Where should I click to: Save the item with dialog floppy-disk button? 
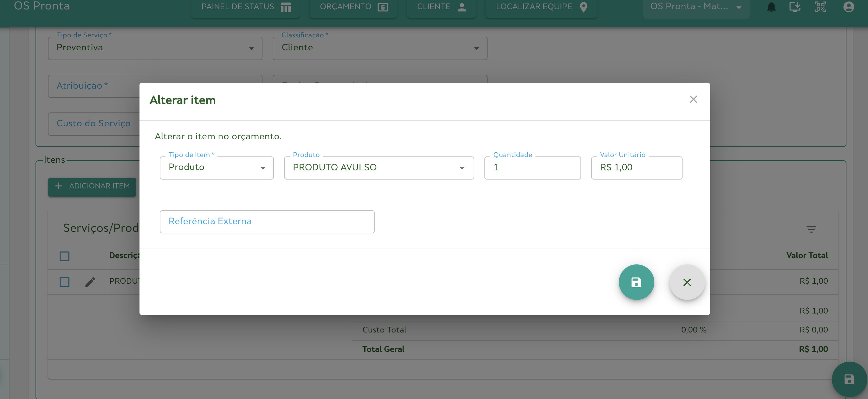636,282
